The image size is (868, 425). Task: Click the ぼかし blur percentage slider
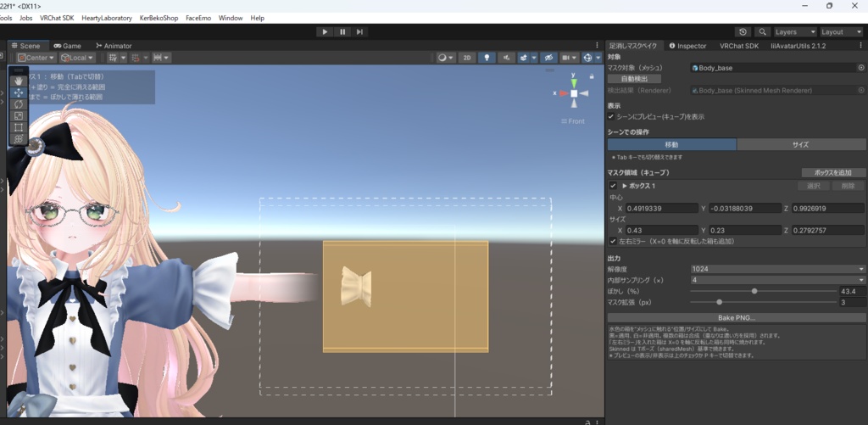[764, 291]
